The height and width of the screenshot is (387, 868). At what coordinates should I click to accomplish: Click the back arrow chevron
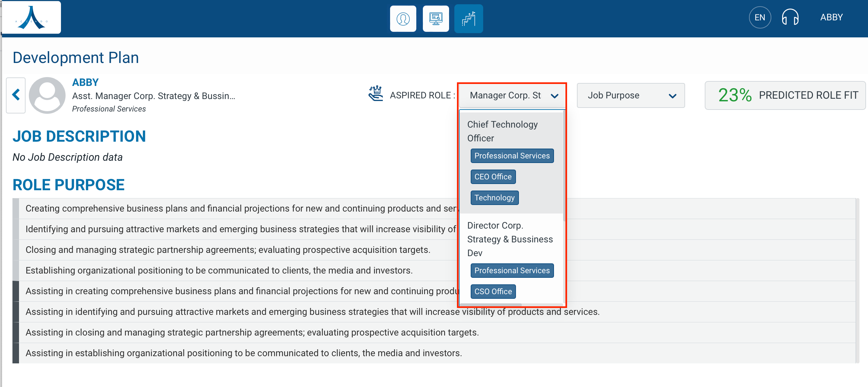(x=16, y=95)
